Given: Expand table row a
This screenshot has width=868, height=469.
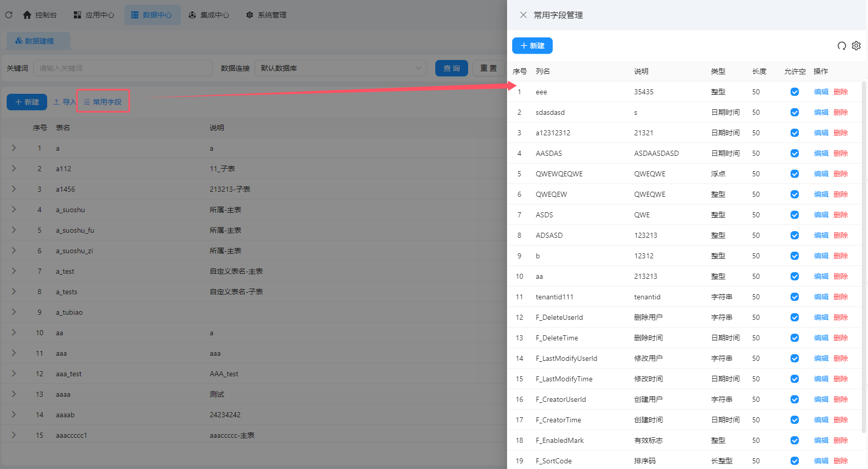Looking at the screenshot, I should pyautogui.click(x=14, y=148).
